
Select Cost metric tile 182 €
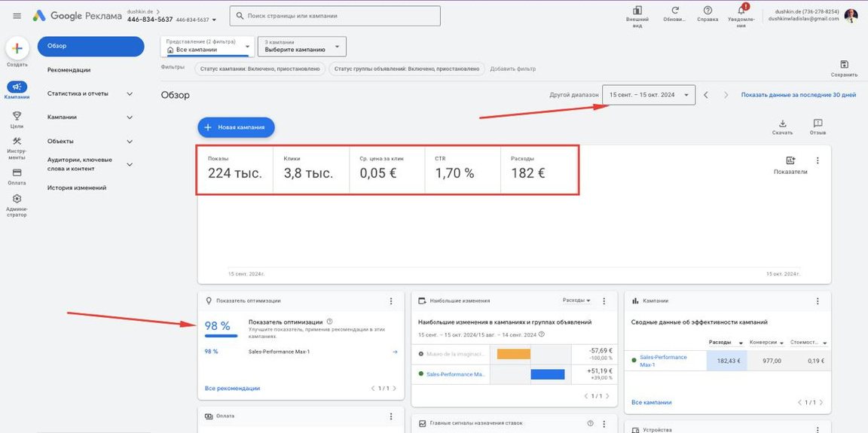tap(539, 169)
